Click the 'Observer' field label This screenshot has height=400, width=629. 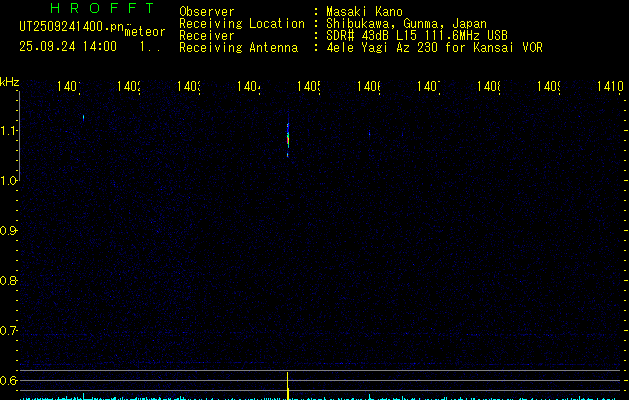207,12
